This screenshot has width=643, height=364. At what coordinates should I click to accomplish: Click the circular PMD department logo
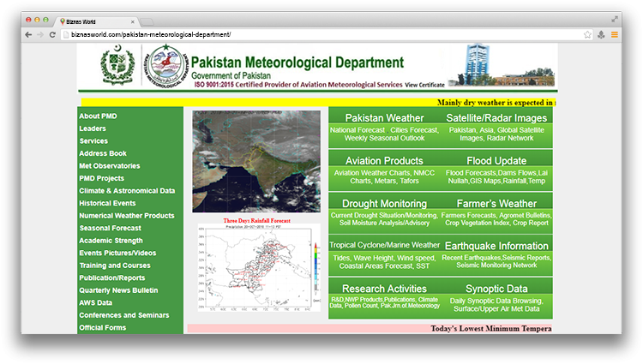point(165,66)
